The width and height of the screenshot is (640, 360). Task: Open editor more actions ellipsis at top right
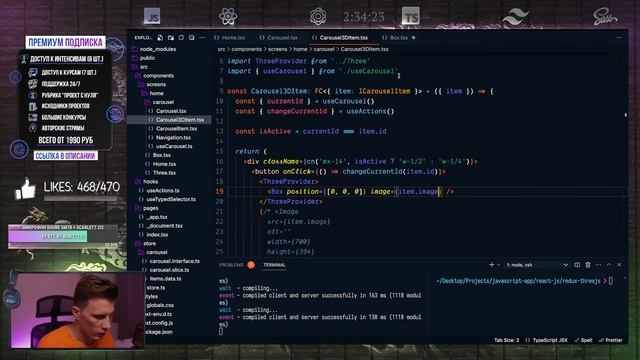619,38
